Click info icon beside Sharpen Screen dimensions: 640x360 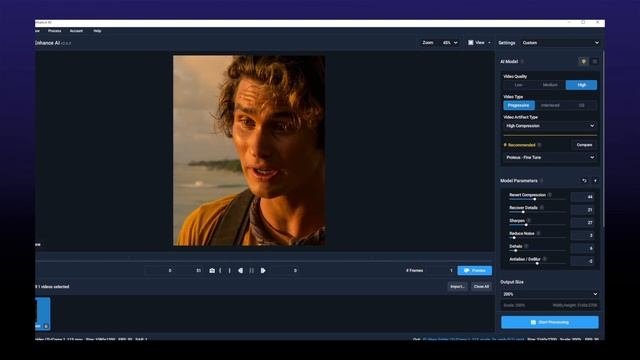(x=529, y=221)
